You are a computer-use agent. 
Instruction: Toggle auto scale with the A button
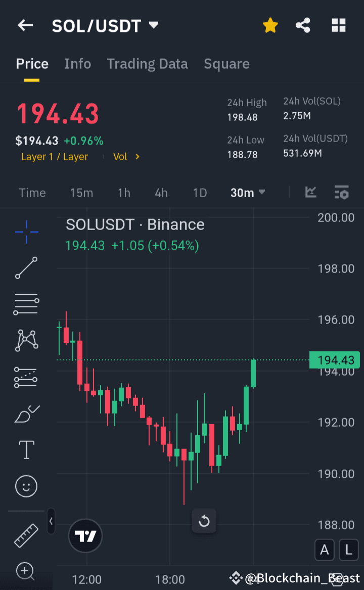325,550
